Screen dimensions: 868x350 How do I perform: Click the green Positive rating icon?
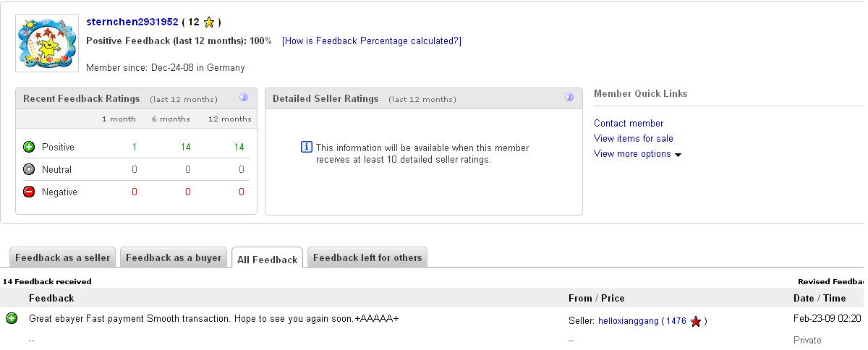(29, 147)
